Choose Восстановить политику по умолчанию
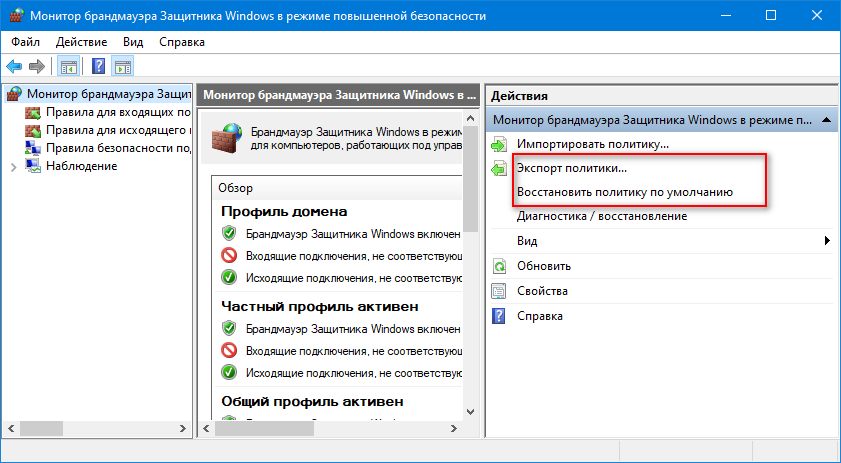Image resolution: width=841 pixels, height=463 pixels. (625, 192)
